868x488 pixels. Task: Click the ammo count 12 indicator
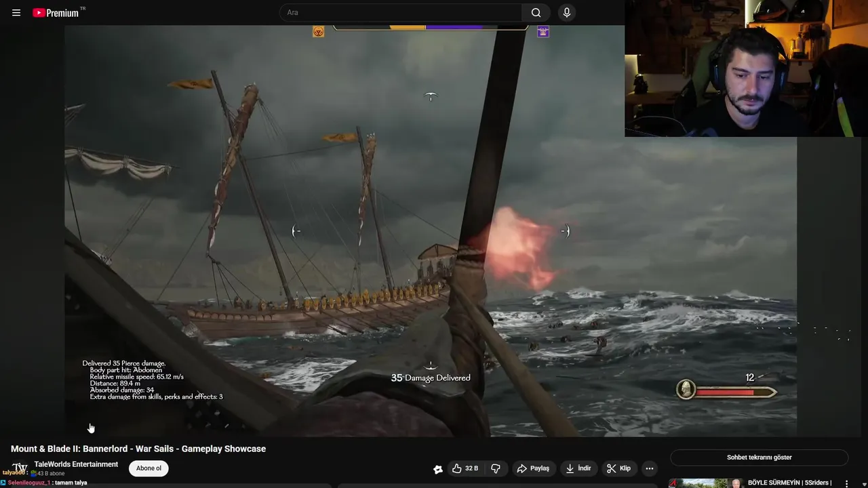[749, 378]
